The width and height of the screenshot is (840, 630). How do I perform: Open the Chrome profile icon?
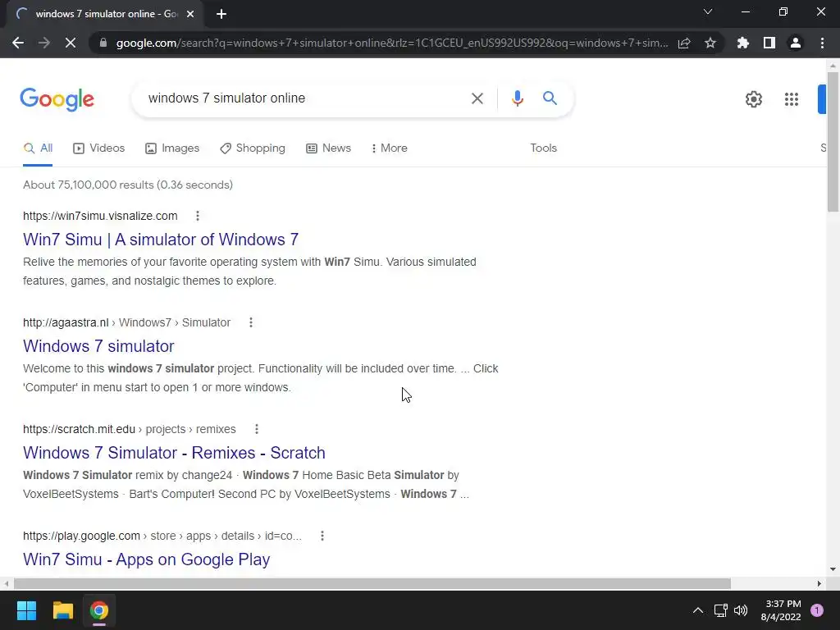pos(796,43)
